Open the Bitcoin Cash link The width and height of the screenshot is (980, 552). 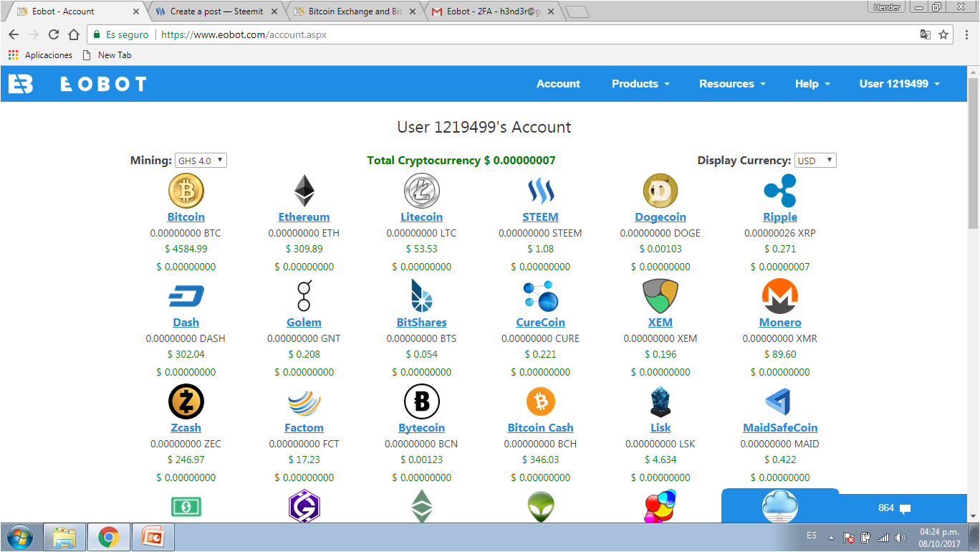[541, 428]
